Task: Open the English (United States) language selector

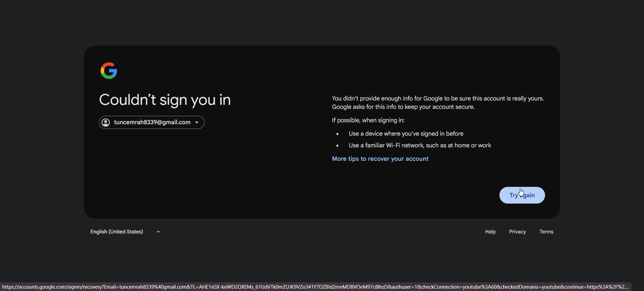Action: tap(125, 232)
